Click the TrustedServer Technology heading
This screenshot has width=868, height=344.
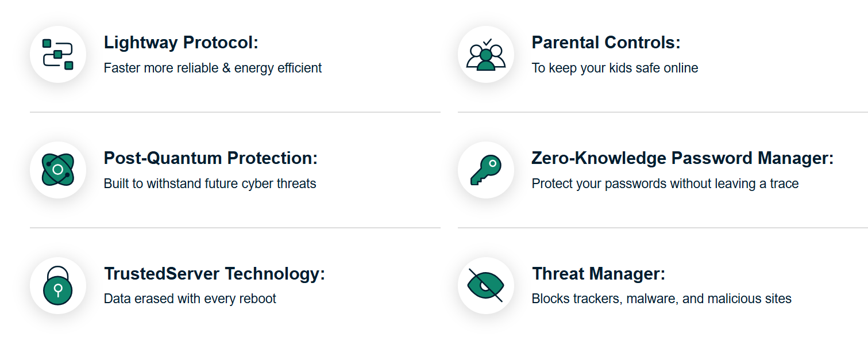[214, 274]
